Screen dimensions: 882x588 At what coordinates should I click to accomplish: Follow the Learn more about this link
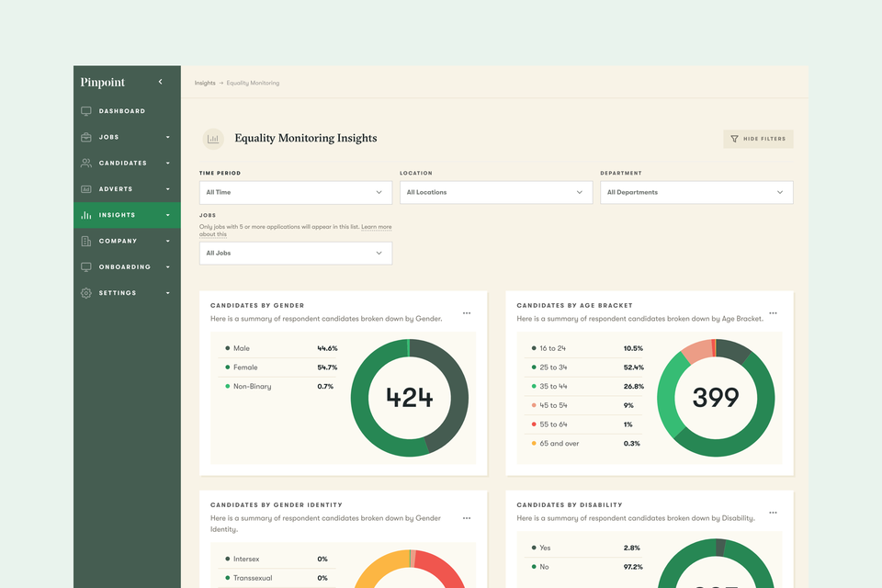[x=377, y=227]
